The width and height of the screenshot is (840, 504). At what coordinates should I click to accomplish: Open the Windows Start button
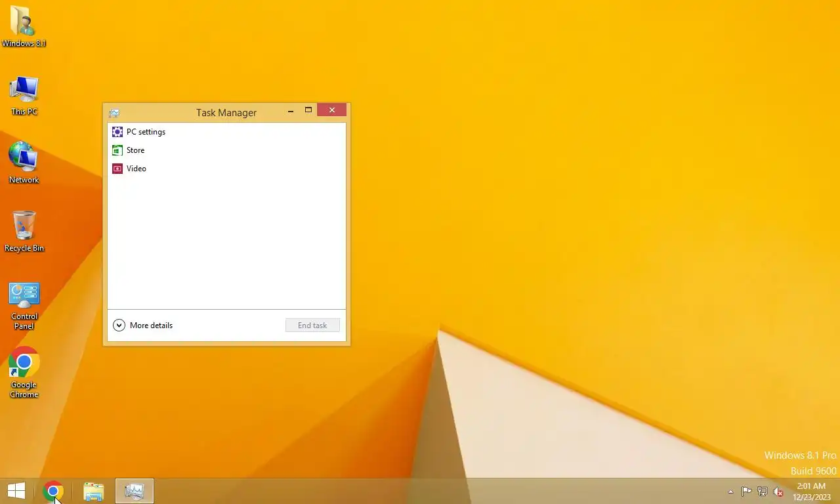click(x=16, y=491)
